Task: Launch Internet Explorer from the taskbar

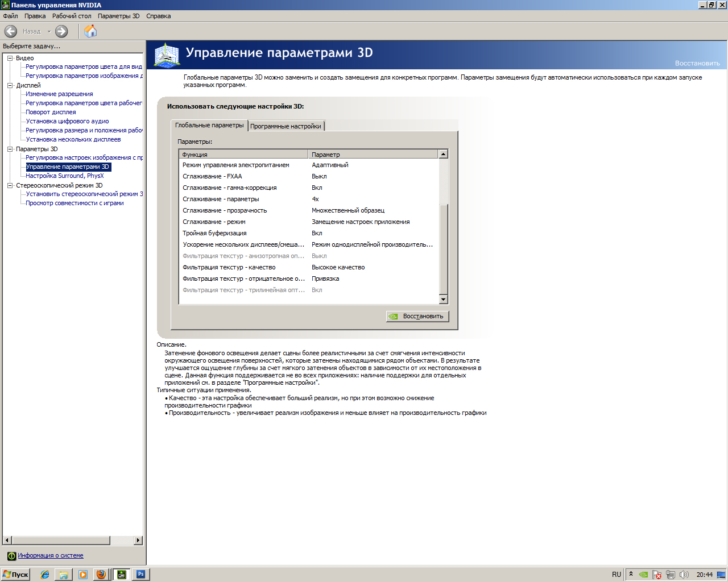Action: [x=45, y=575]
